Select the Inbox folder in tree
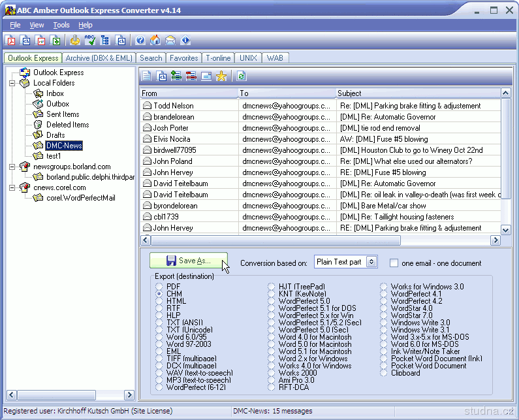 [55, 93]
